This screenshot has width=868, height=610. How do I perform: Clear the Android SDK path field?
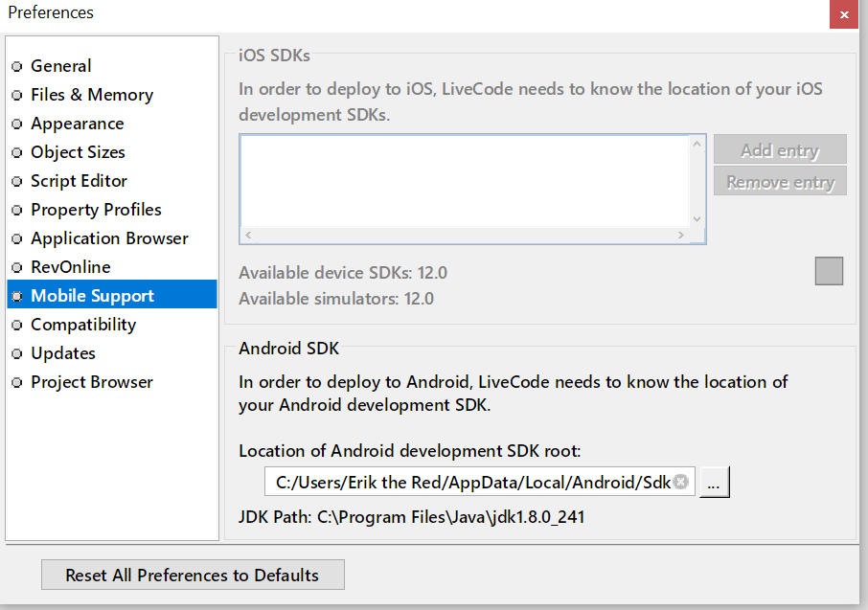coord(680,482)
